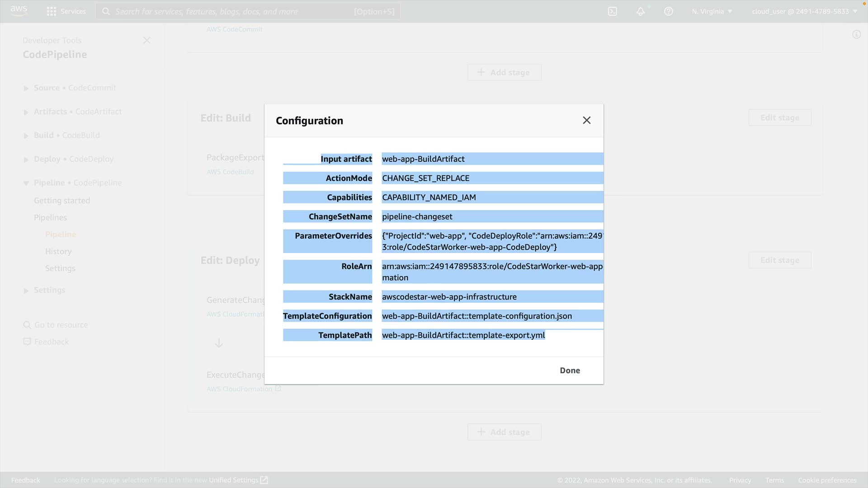The height and width of the screenshot is (488, 868).
Task: Open Getting started in the sidebar
Action: (62, 200)
